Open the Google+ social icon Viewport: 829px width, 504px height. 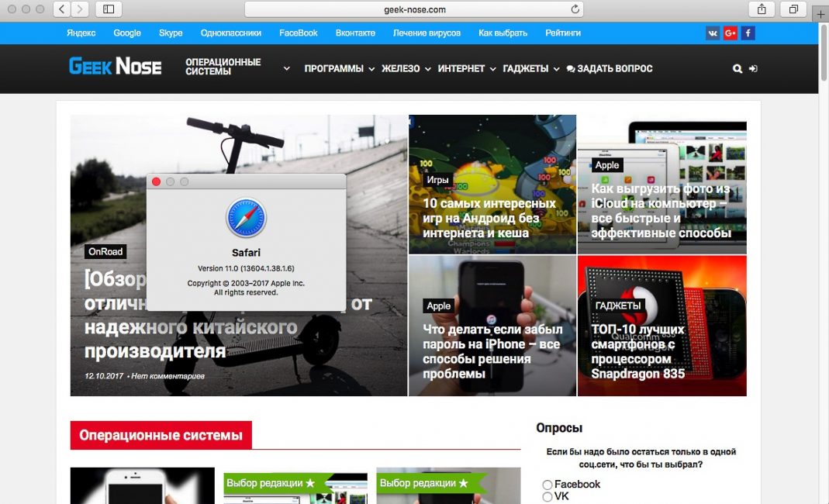[x=731, y=33]
